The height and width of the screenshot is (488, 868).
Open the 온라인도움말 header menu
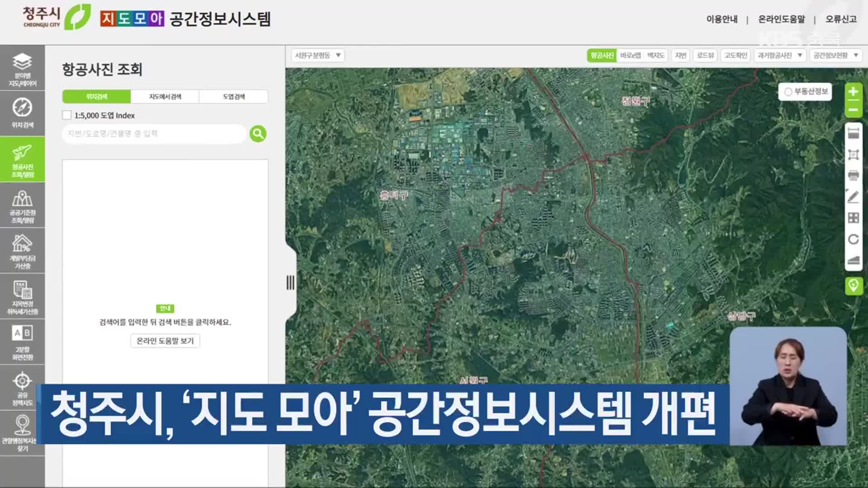pos(781,19)
